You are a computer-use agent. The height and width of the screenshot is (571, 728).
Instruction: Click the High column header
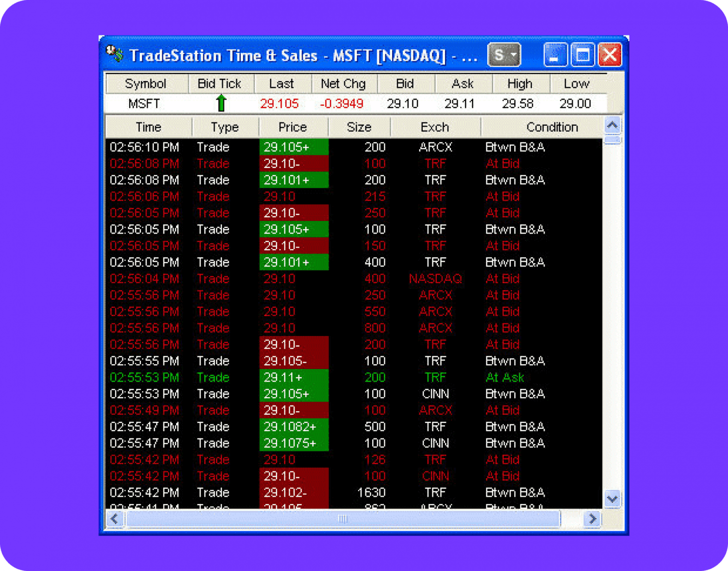click(520, 84)
